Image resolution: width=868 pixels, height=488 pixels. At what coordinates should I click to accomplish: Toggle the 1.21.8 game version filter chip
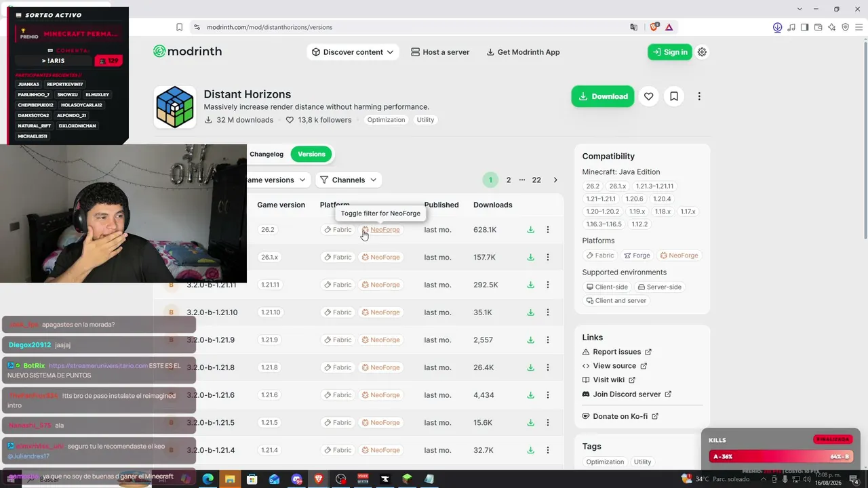(x=269, y=367)
